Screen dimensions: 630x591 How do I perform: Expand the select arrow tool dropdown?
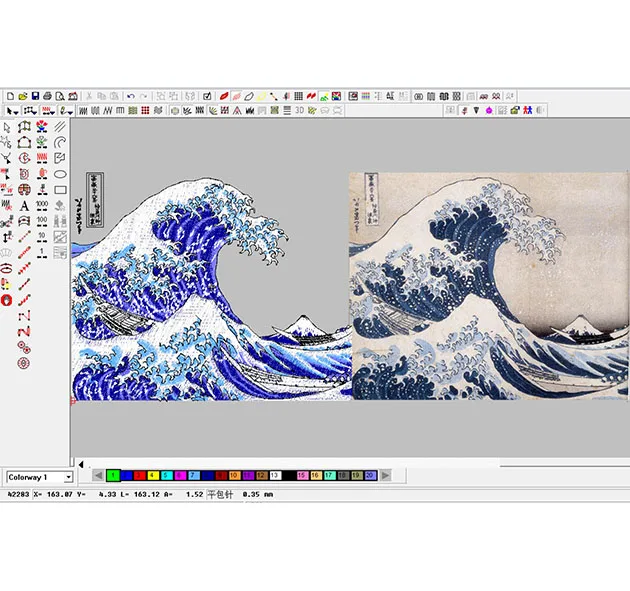pyautogui.click(x=16, y=112)
